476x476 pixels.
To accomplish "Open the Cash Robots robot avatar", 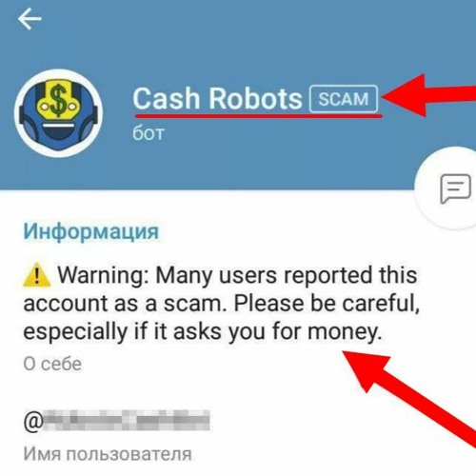I will pos(58,113).
